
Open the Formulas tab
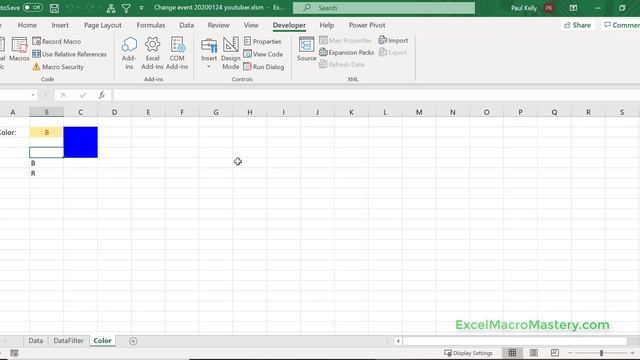[151, 25]
